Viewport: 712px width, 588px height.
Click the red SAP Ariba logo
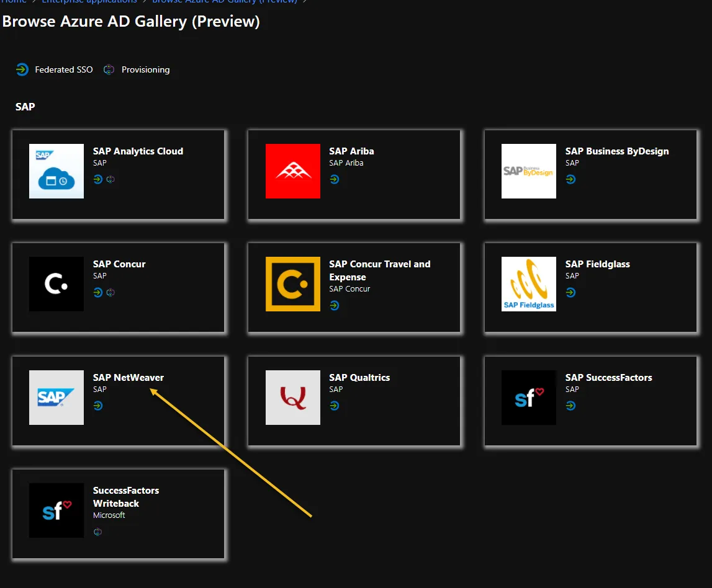[x=293, y=171]
